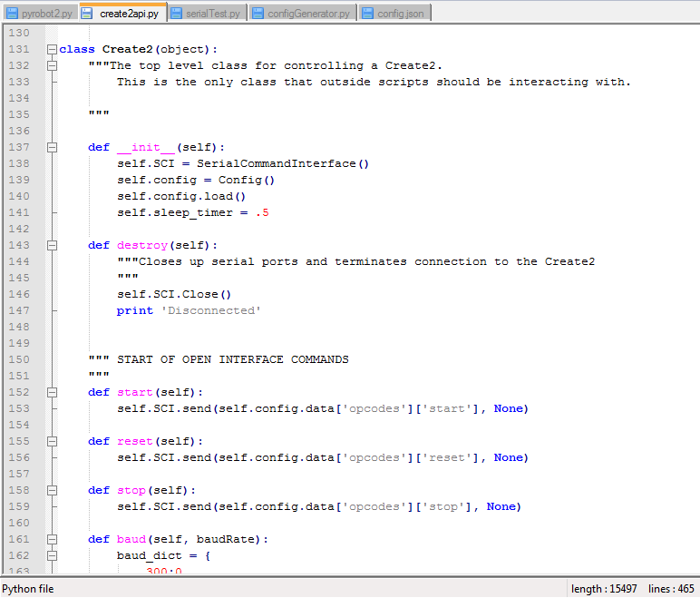Click the file icon on serialTest.py tab
Screen dimensions: 700x598
[x=176, y=14]
